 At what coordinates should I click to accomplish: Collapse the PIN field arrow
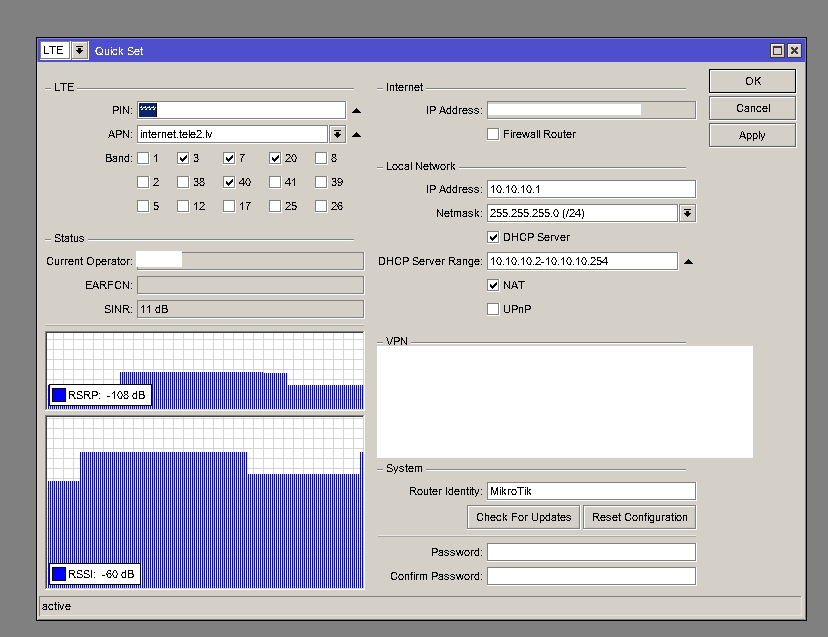tap(356, 110)
